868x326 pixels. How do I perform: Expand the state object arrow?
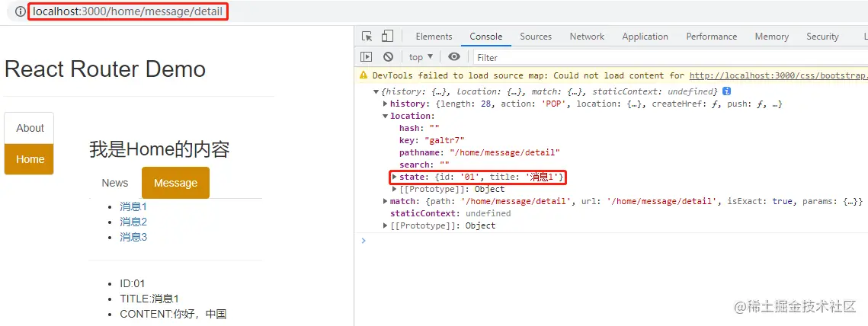[x=395, y=177]
